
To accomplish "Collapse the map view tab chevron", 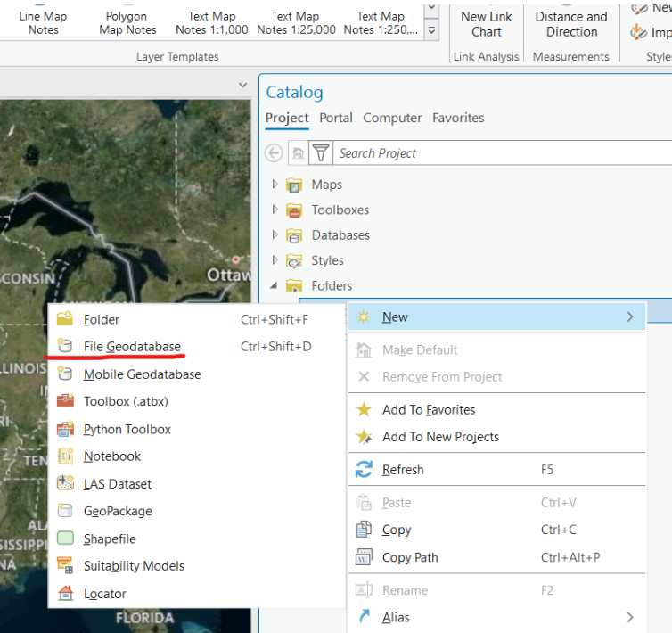I will coord(243,85).
